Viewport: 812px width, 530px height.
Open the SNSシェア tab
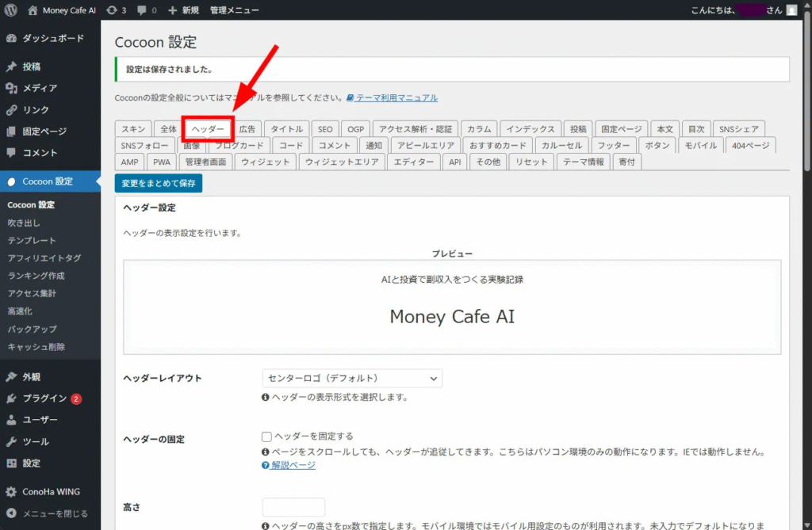pyautogui.click(x=739, y=129)
